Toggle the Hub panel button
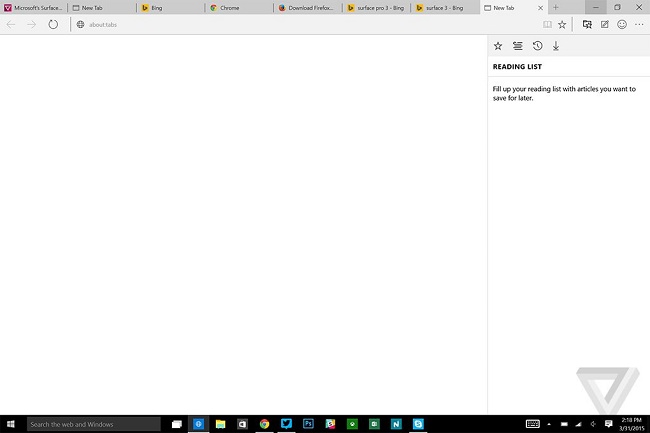The image size is (650, 433). click(587, 24)
